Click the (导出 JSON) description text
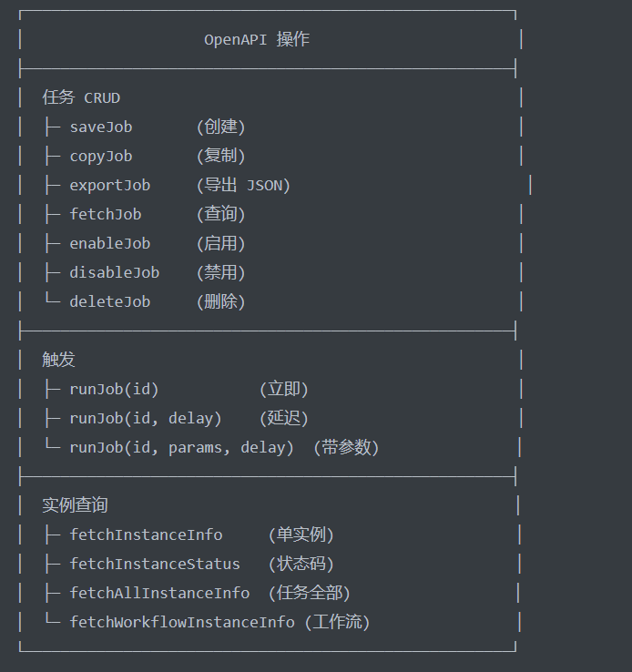This screenshot has width=632, height=672. 243,186
